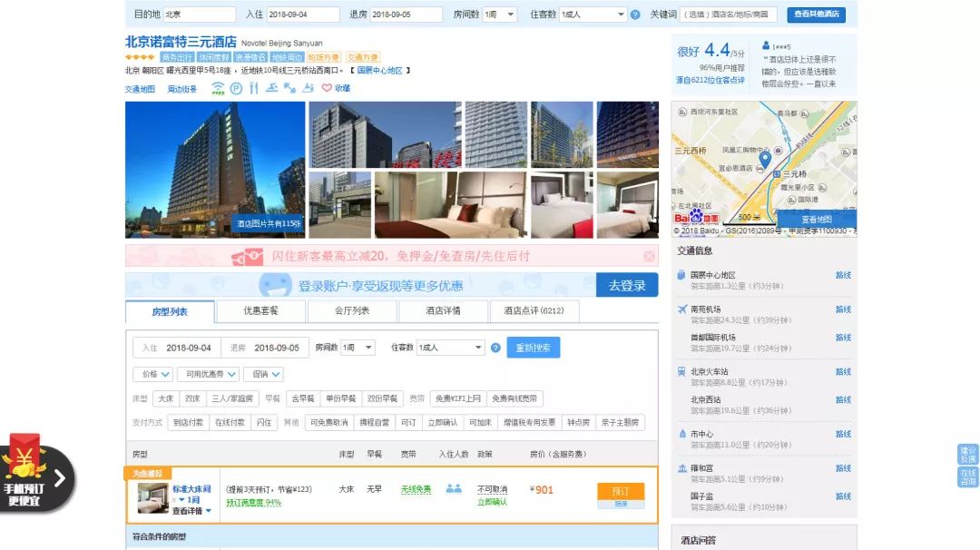
Task: Toggle the 大床 bed type filter
Action: (165, 398)
